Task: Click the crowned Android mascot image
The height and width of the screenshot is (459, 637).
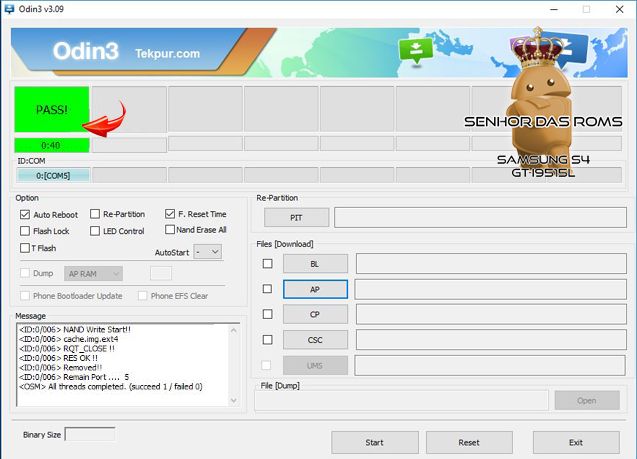Action: click(539, 95)
